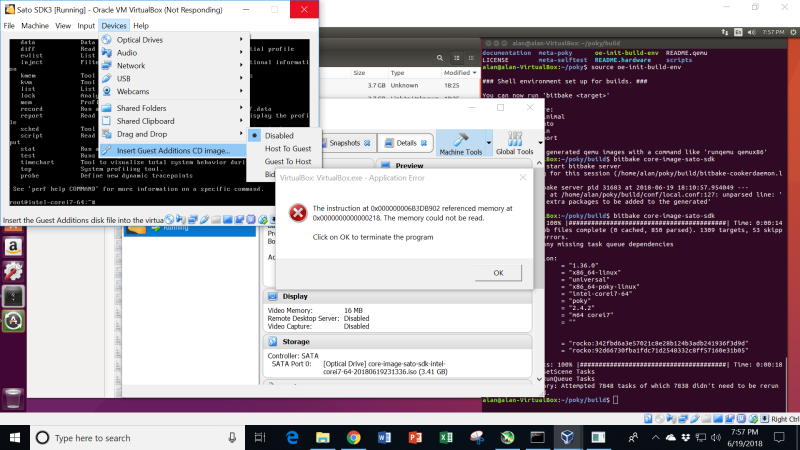Screen dimensions: 800x450
Task: Click the Size column header in file manager
Action: [x=359, y=73]
